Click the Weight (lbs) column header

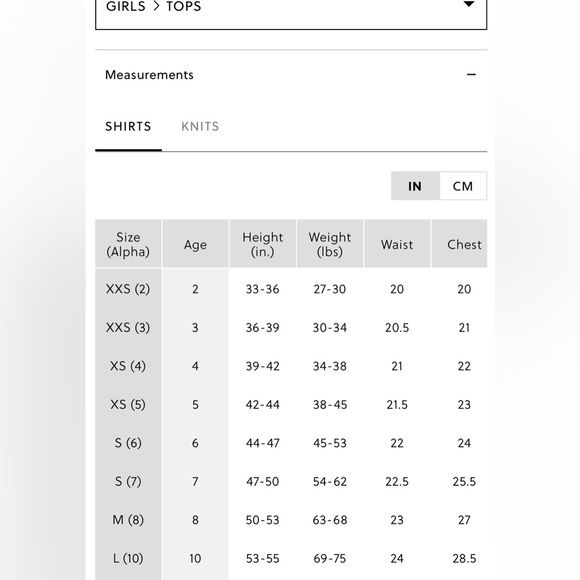pos(330,244)
